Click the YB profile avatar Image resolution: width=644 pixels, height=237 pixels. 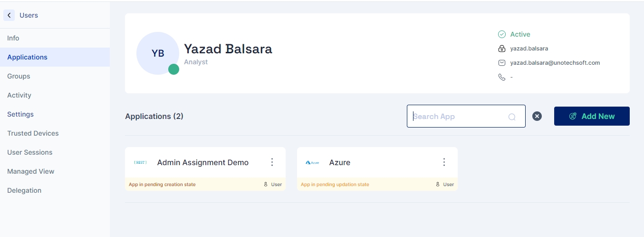coord(158,53)
